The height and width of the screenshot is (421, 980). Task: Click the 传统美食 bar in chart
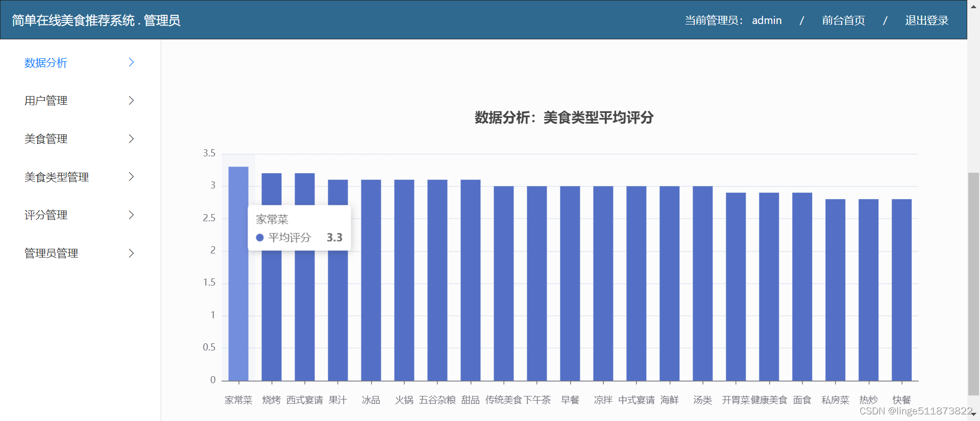tap(504, 284)
